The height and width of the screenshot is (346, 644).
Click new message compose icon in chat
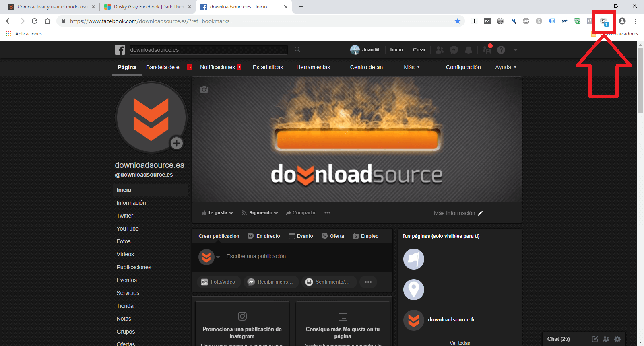[595, 339]
